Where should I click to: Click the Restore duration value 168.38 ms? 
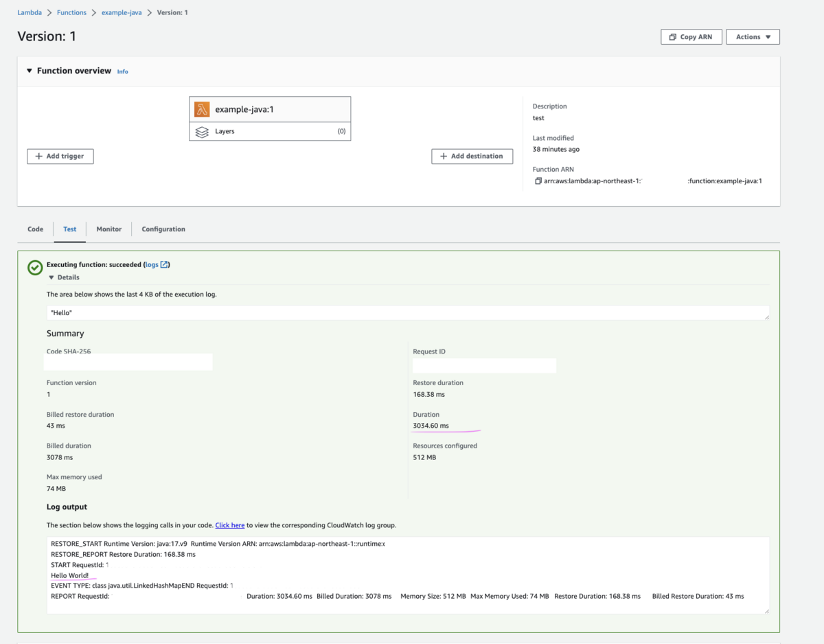[428, 394]
